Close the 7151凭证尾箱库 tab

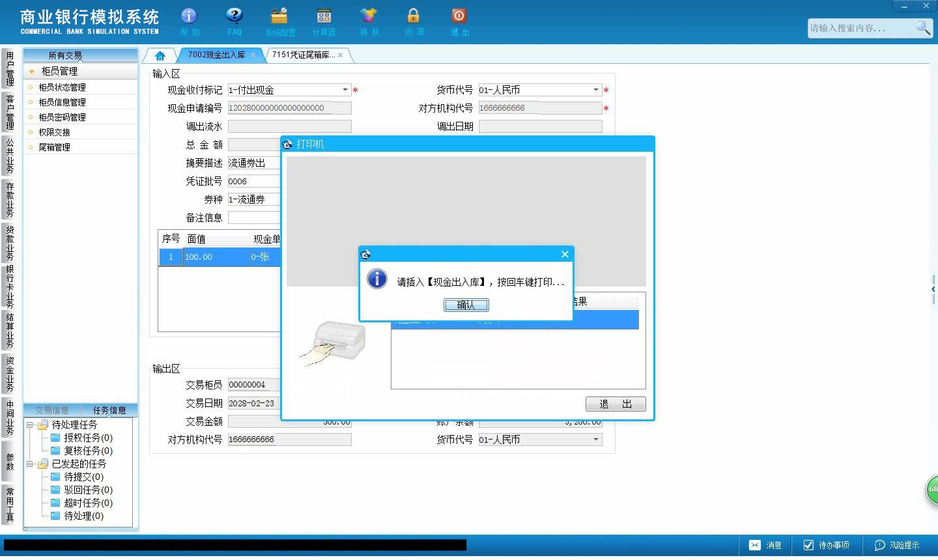[340, 55]
